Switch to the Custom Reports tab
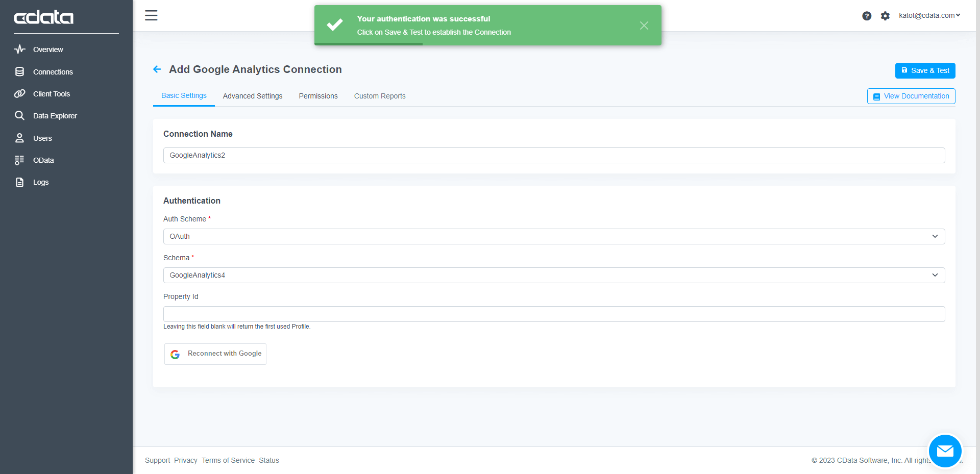980x474 pixels. click(x=380, y=96)
